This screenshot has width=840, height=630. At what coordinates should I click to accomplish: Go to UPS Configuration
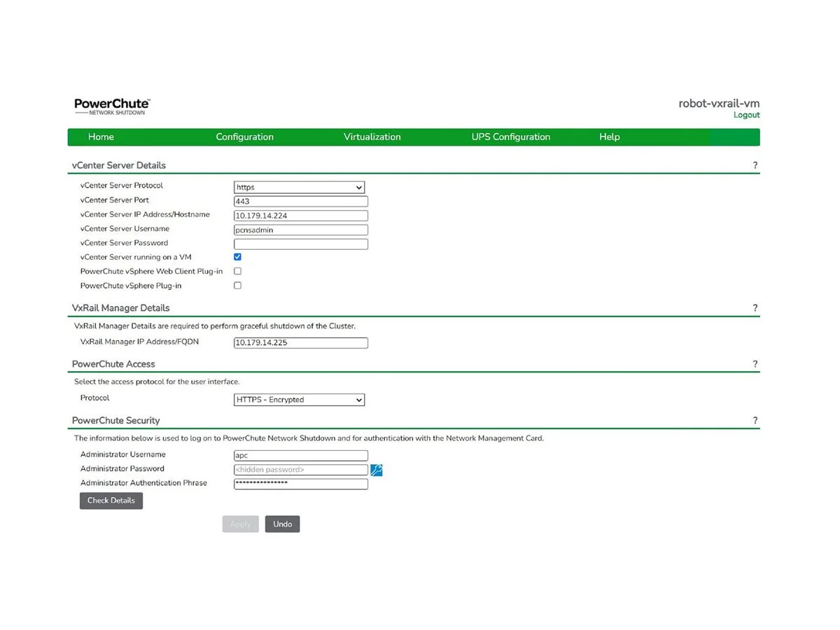(510, 136)
